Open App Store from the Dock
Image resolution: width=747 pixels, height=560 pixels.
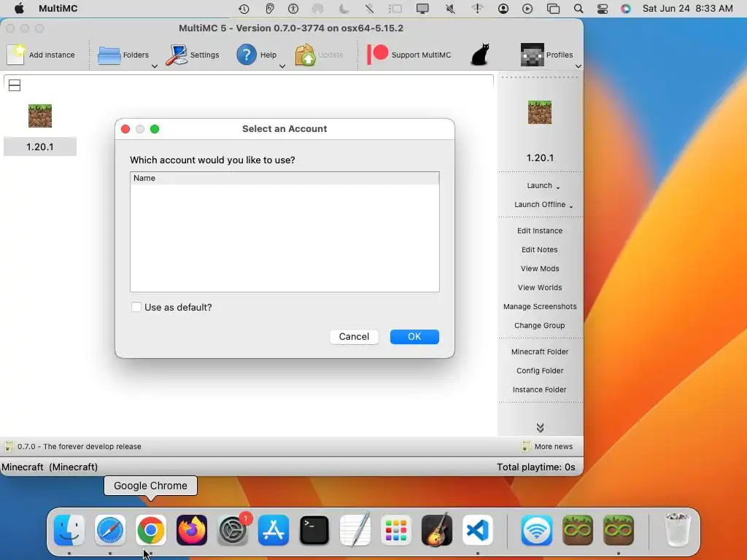[274, 530]
